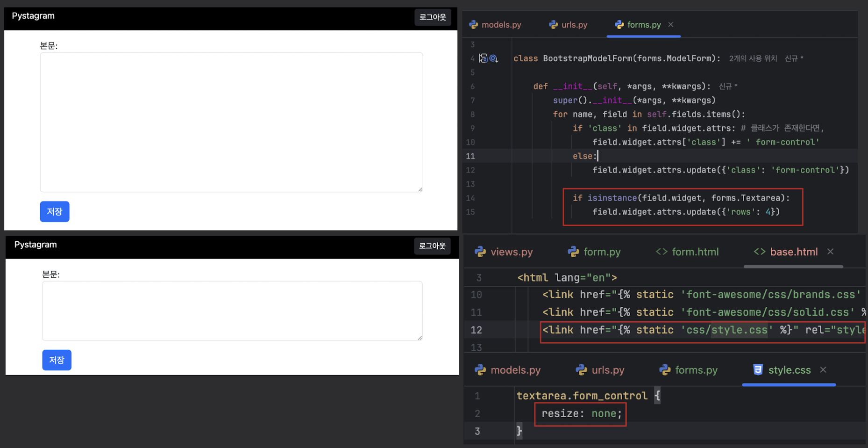Image resolution: width=868 pixels, height=448 pixels.
Task: Click the Python icon on the urls.py top tab
Action: coord(554,25)
